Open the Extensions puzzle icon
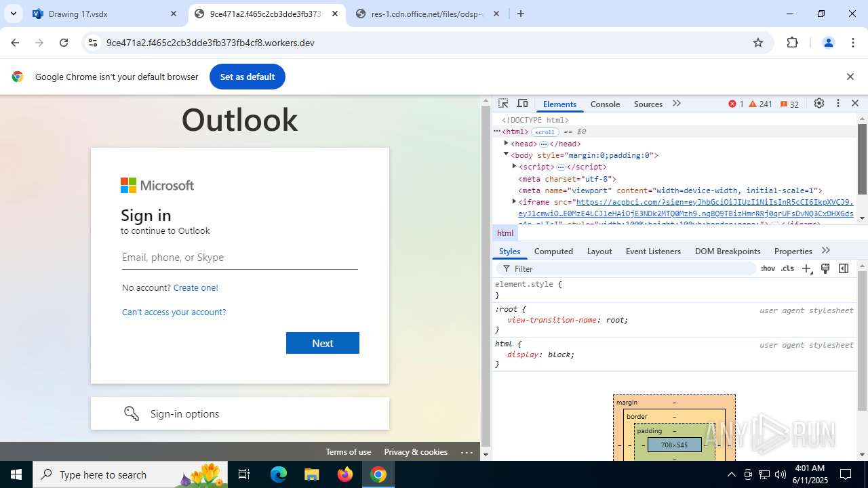Image resolution: width=868 pixels, height=488 pixels. pos(792,43)
